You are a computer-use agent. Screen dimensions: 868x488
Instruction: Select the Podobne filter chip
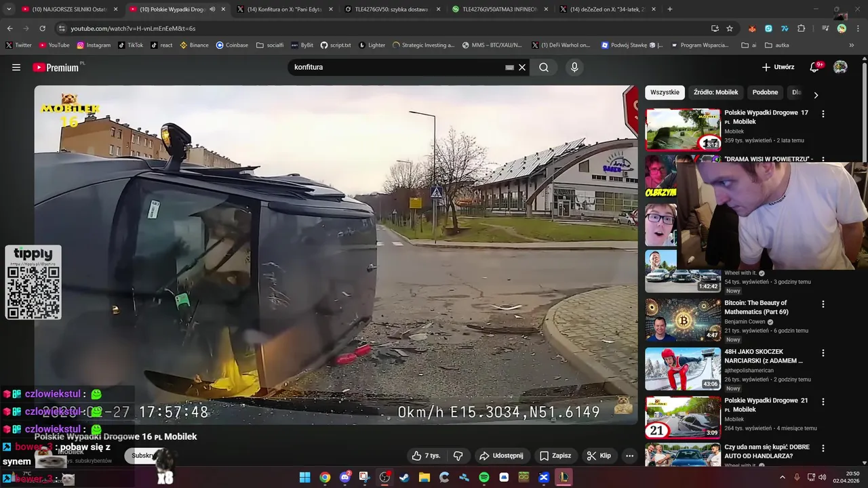(765, 92)
